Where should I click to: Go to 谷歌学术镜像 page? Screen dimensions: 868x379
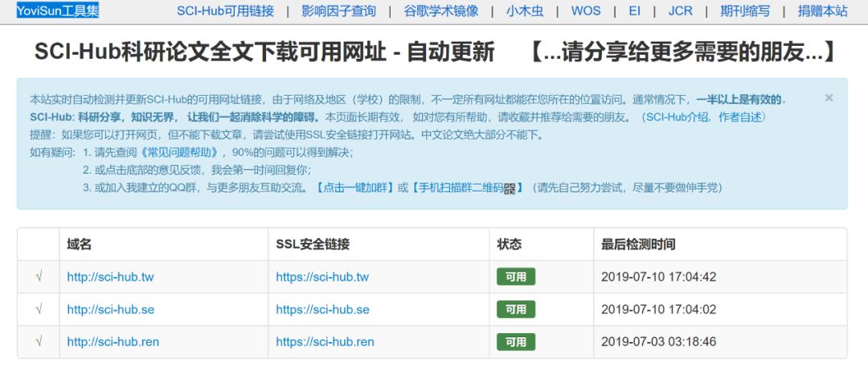(440, 10)
